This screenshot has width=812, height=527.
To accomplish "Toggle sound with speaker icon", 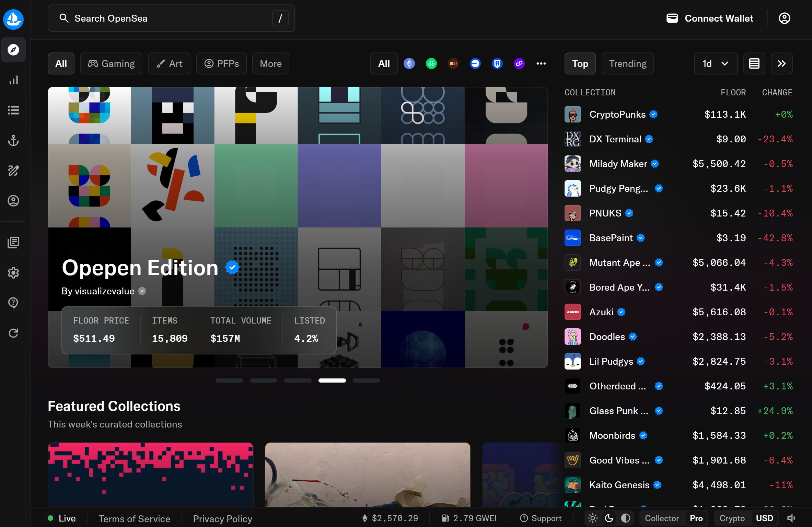I will pyautogui.click(x=791, y=518).
